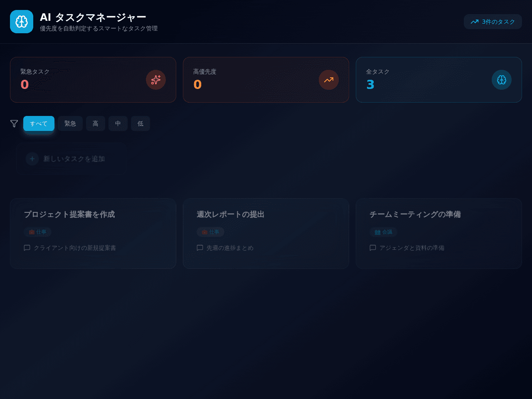Filter tasks by 中 priority
This screenshot has width=532, height=399.
[x=118, y=123]
